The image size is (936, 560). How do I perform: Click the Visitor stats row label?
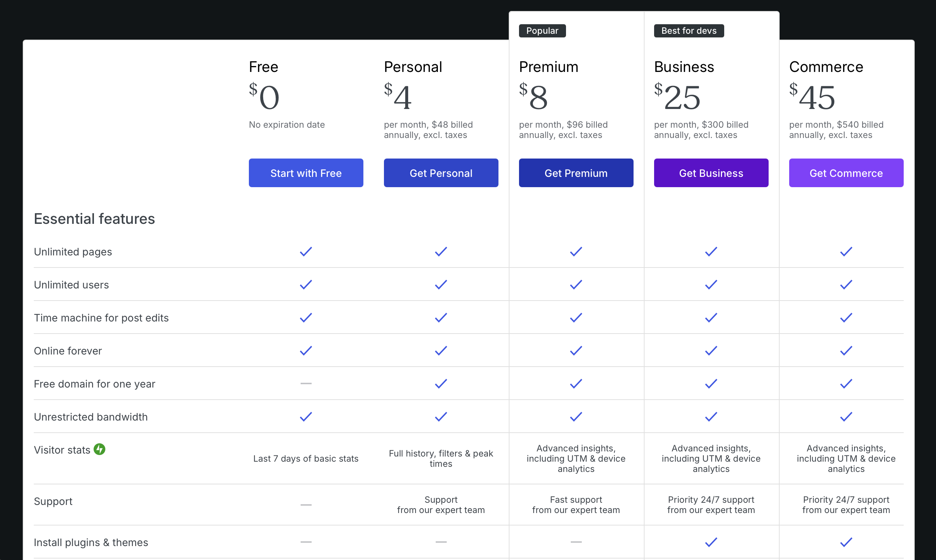(62, 450)
